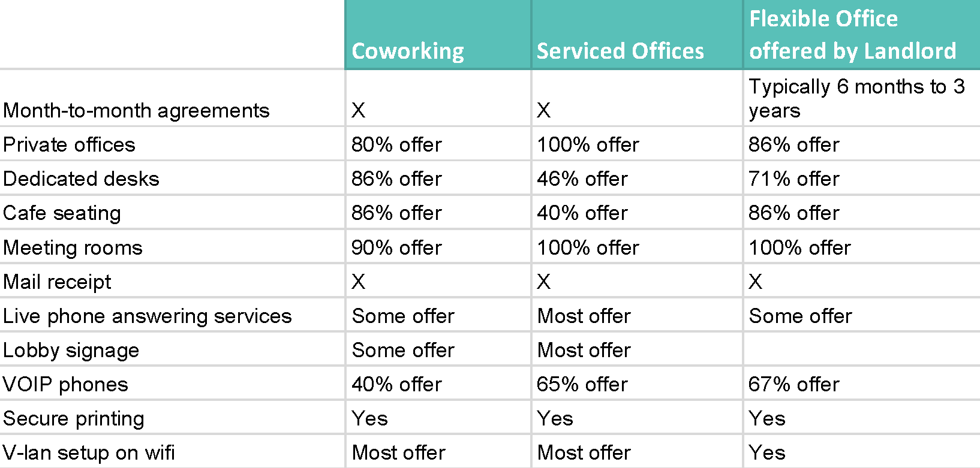Select the 65% offer Serviced Offices cell
The height and width of the screenshot is (468, 980).
pyautogui.click(x=637, y=384)
